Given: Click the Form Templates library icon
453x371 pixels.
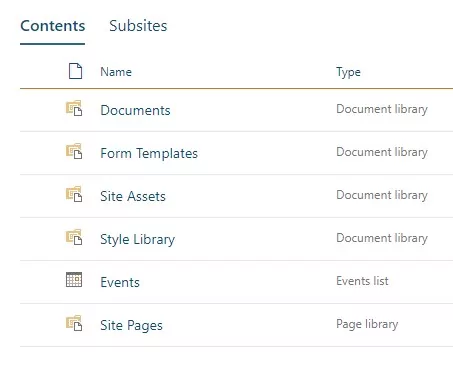Looking at the screenshot, I should 74,151.
